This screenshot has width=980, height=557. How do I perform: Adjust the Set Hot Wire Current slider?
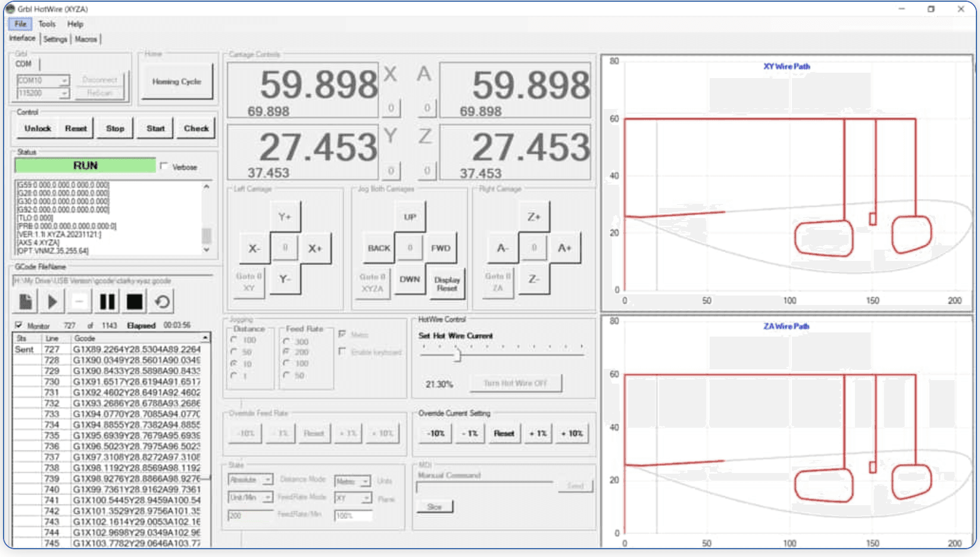tap(458, 355)
